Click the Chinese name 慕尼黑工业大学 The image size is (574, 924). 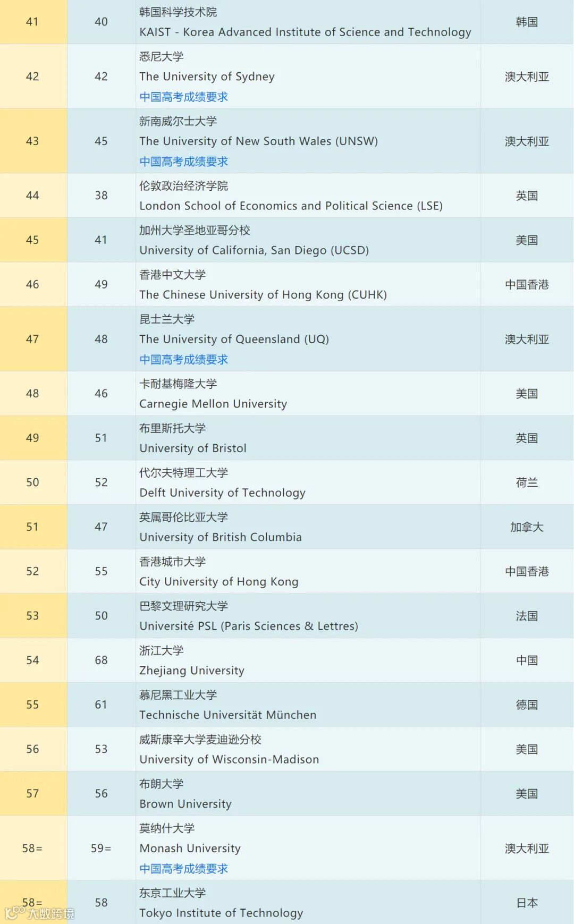coord(178,695)
